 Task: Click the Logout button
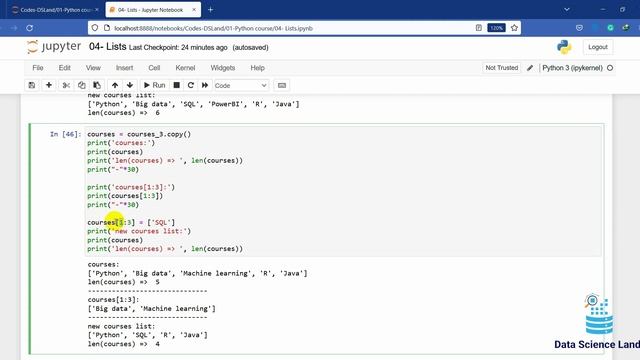598,47
